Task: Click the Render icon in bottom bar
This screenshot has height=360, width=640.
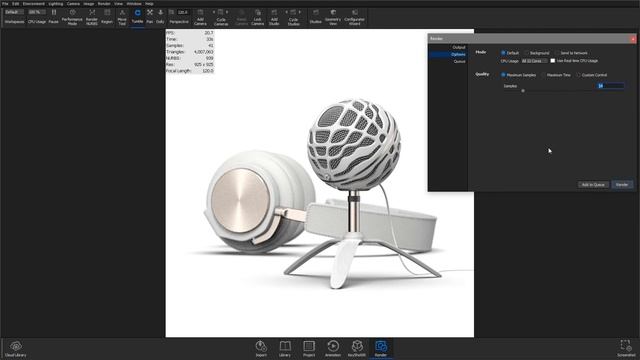Action: pos(381,347)
